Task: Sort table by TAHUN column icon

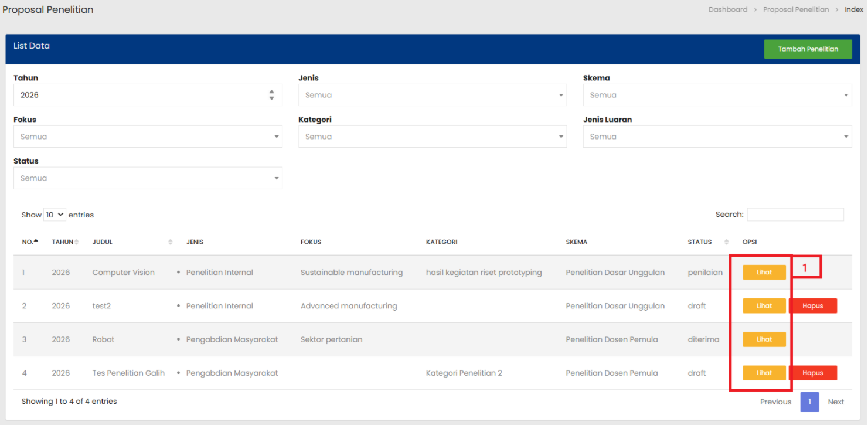Action: pos(77,242)
